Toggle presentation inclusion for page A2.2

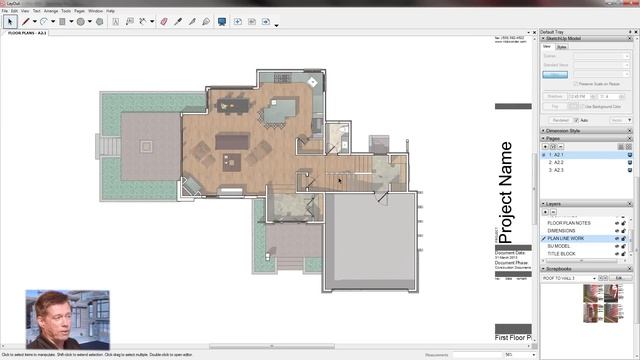(630, 162)
